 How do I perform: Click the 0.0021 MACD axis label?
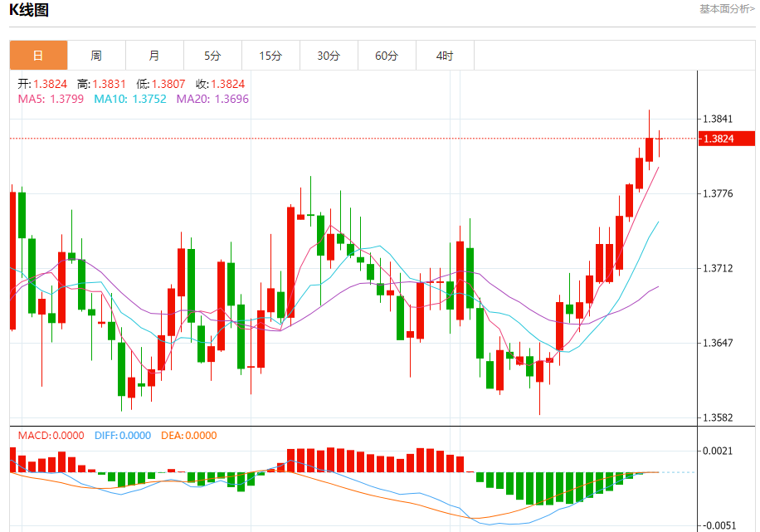click(x=718, y=451)
